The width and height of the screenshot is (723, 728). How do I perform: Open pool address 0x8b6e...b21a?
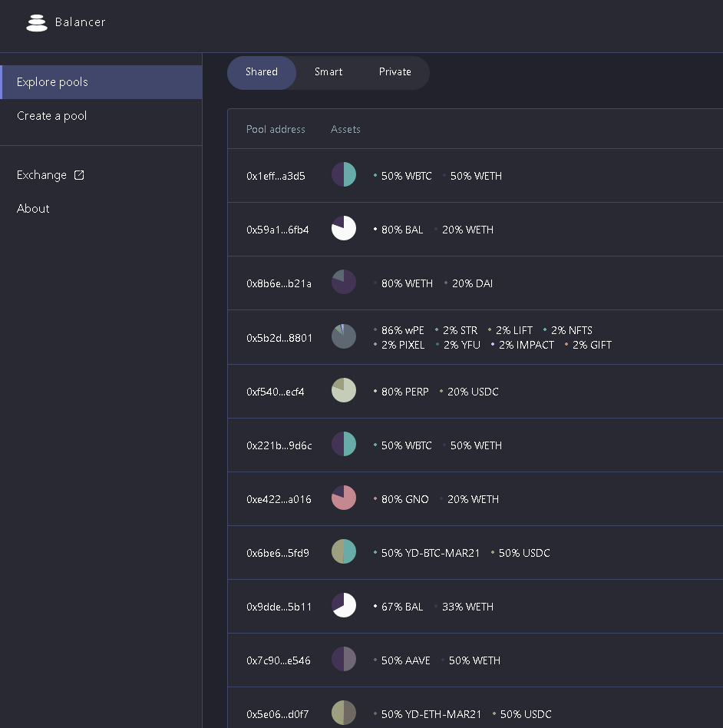(279, 284)
